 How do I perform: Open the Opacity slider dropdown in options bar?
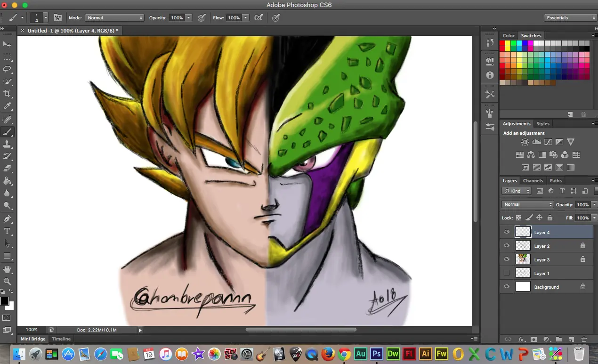tap(189, 18)
